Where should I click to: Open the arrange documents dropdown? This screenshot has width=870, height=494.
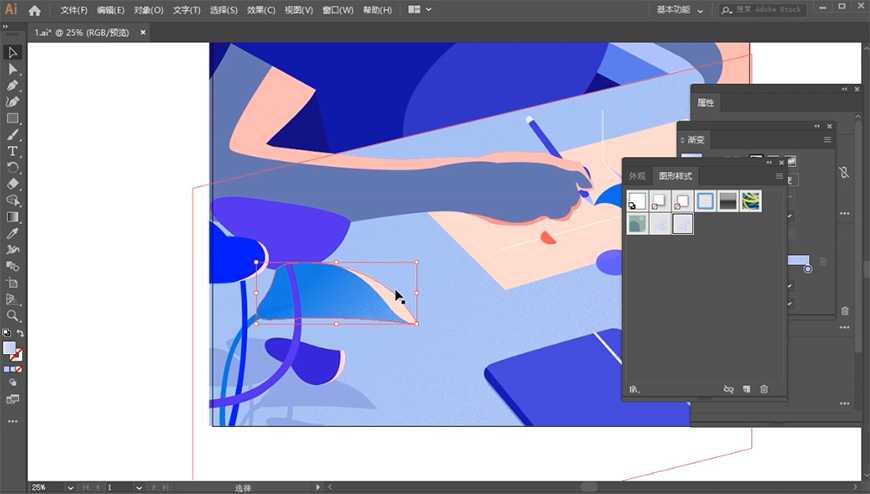coord(419,10)
